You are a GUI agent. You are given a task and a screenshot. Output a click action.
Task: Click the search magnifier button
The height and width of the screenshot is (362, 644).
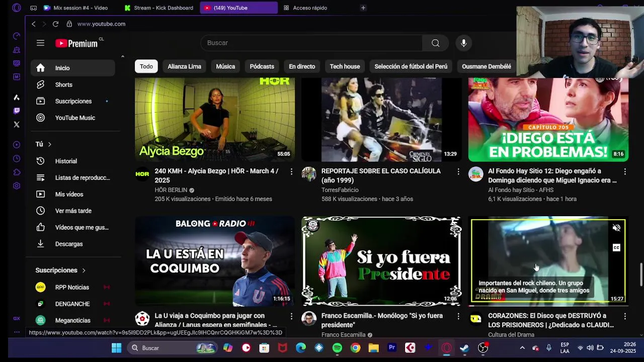tap(436, 43)
